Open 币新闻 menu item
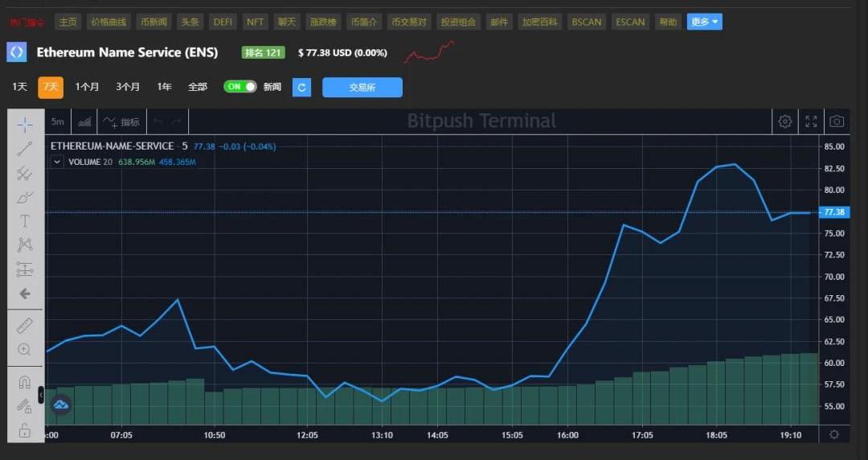This screenshot has height=460, width=868. click(x=154, y=22)
